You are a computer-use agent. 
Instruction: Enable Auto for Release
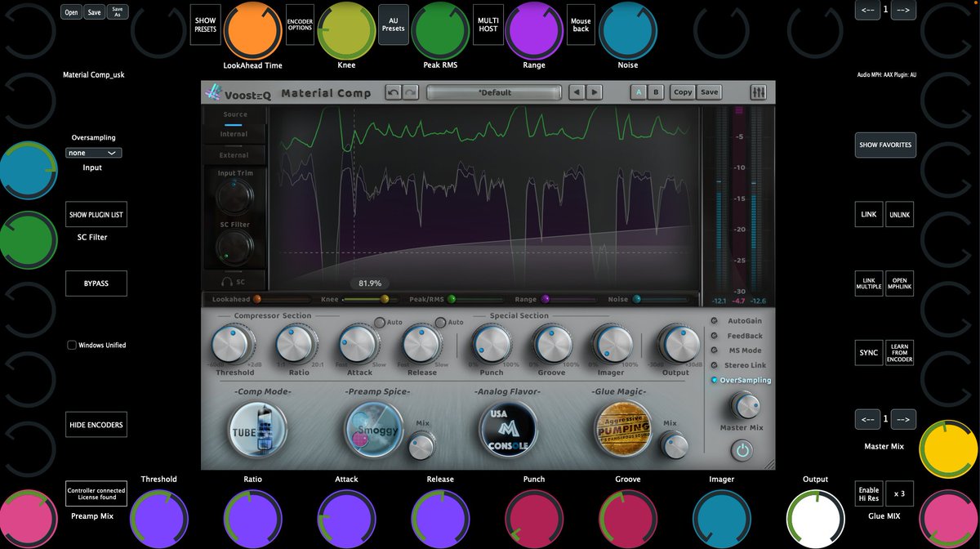440,322
